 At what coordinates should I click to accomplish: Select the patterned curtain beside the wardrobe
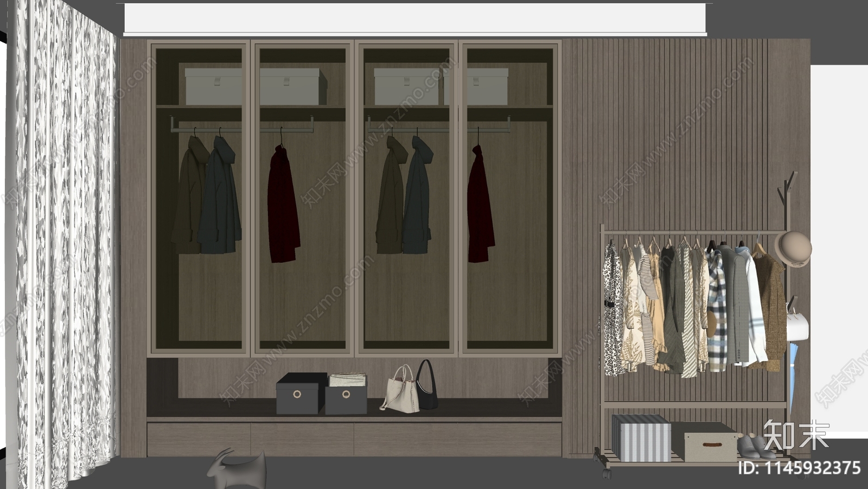coord(65,244)
